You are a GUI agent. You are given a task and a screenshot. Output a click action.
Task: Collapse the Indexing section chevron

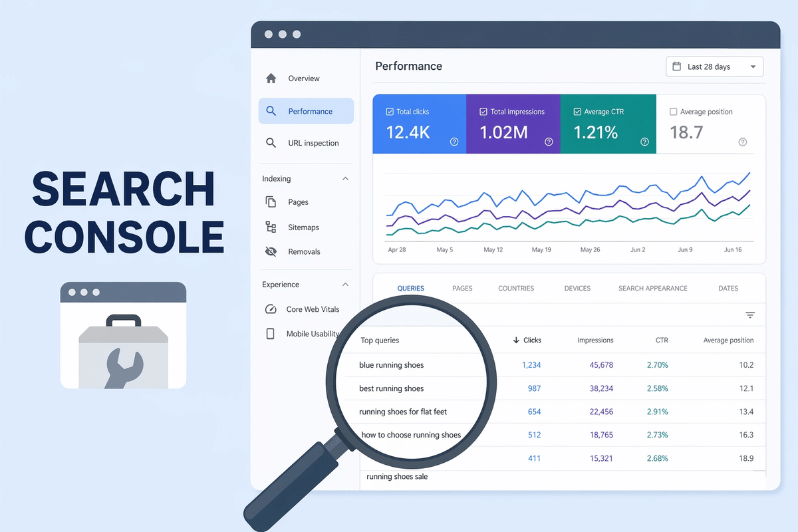[345, 179]
